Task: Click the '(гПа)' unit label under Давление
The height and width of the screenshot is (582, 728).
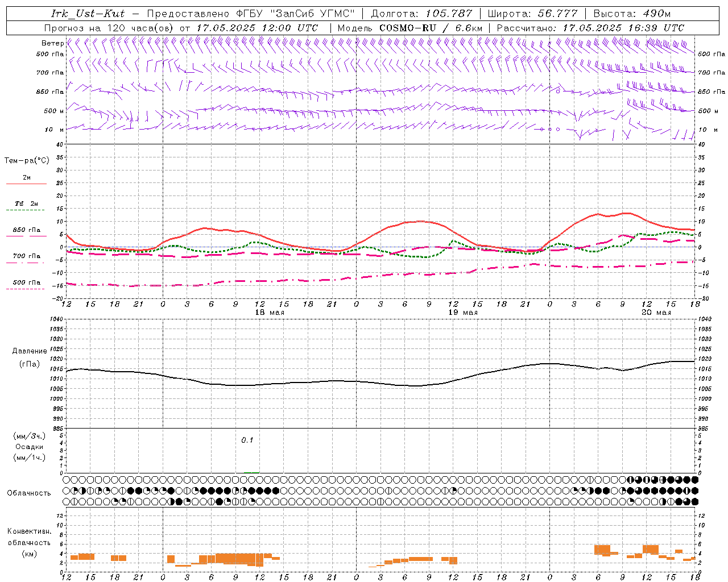Action: [30, 364]
